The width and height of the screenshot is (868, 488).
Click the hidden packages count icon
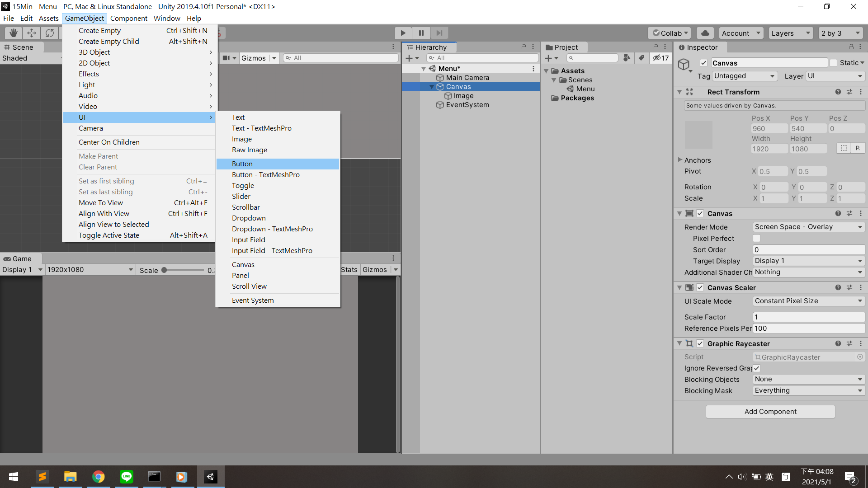[660, 58]
